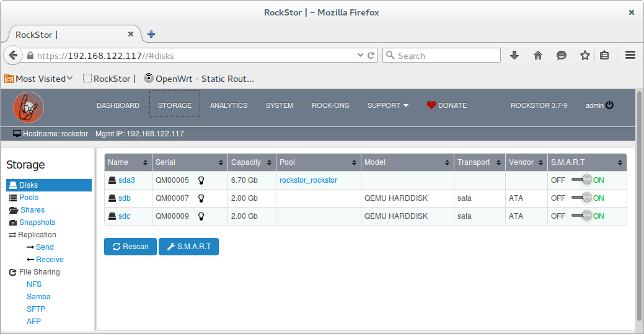Sort the table by S.M.A.R.T column
This screenshot has height=334, width=644.
point(587,162)
